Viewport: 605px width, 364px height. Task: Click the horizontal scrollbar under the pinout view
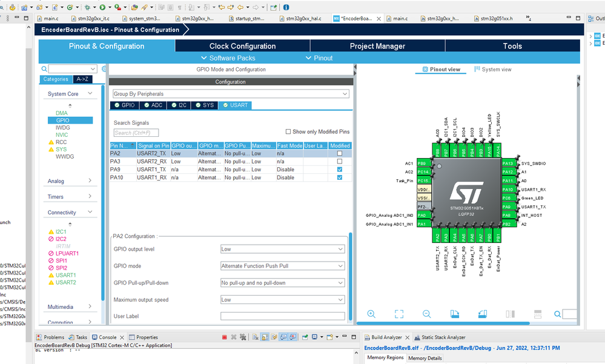(x=443, y=323)
